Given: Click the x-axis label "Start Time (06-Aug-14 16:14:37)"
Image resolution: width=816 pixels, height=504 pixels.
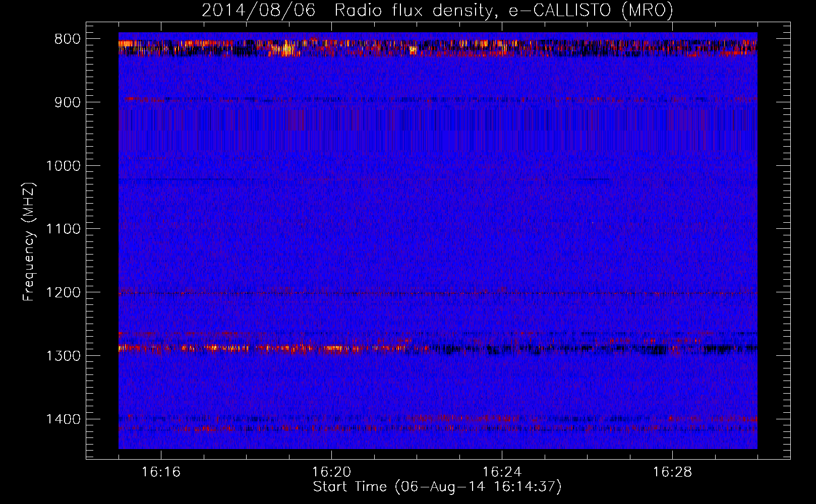Looking at the screenshot, I should 437,487.
